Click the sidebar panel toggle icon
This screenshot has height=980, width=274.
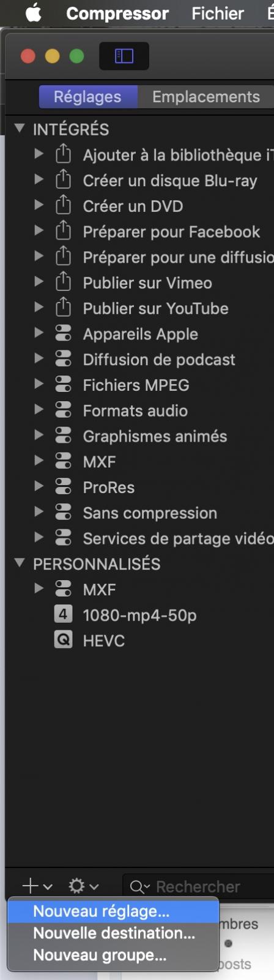[x=124, y=57]
